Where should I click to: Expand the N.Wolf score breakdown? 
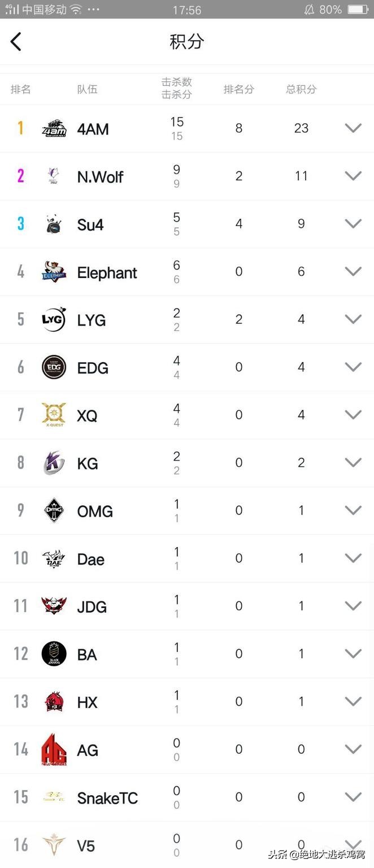click(x=353, y=176)
